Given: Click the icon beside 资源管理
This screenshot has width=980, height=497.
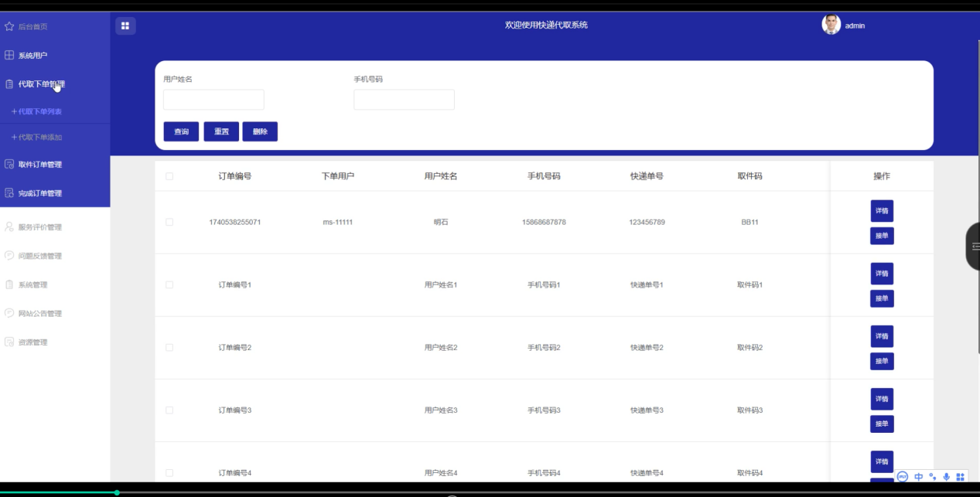Looking at the screenshot, I should tap(9, 342).
